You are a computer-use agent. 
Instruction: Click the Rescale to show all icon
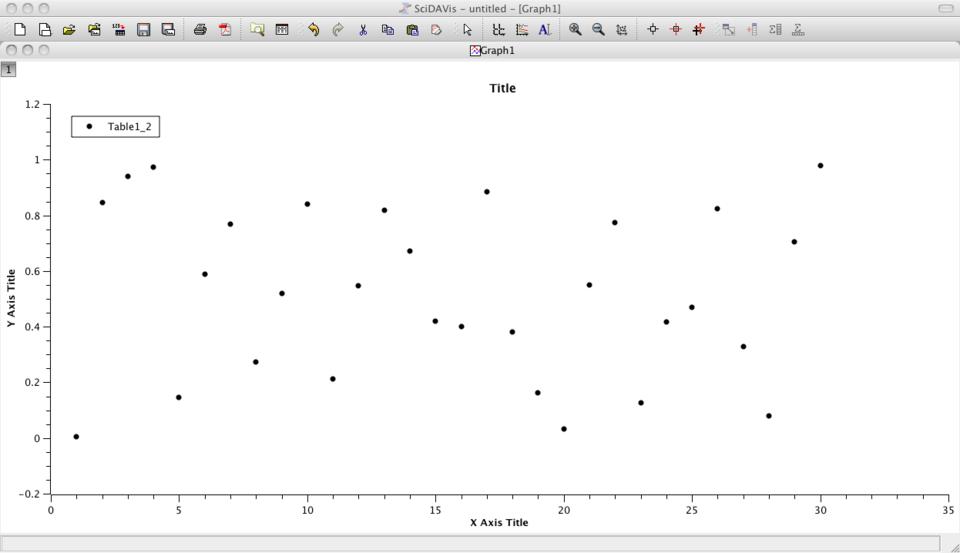coord(621,30)
